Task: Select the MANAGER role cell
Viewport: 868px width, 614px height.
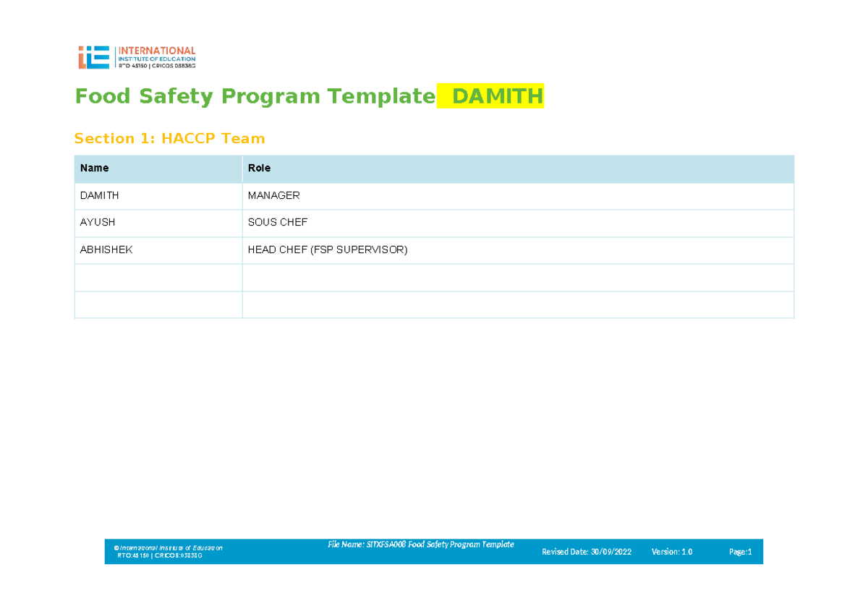Action: click(x=518, y=196)
